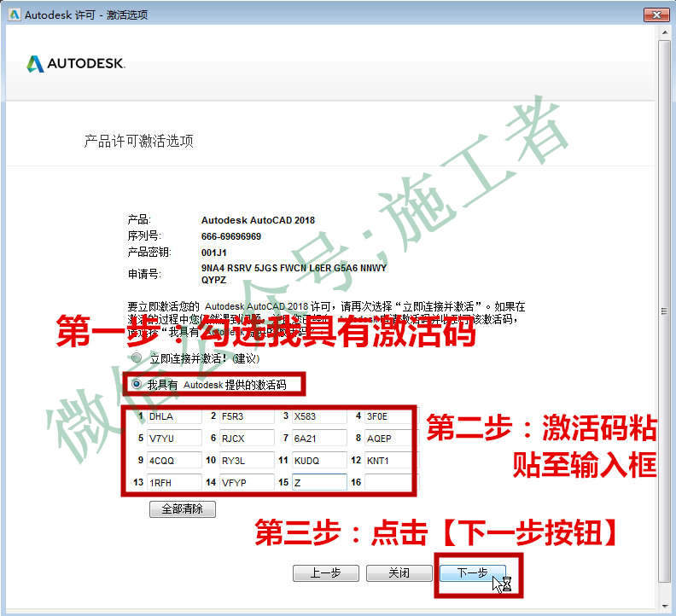This screenshot has height=616, width=676.
Task: Click activation code field 11 containing KUDQ
Action: coord(319,461)
